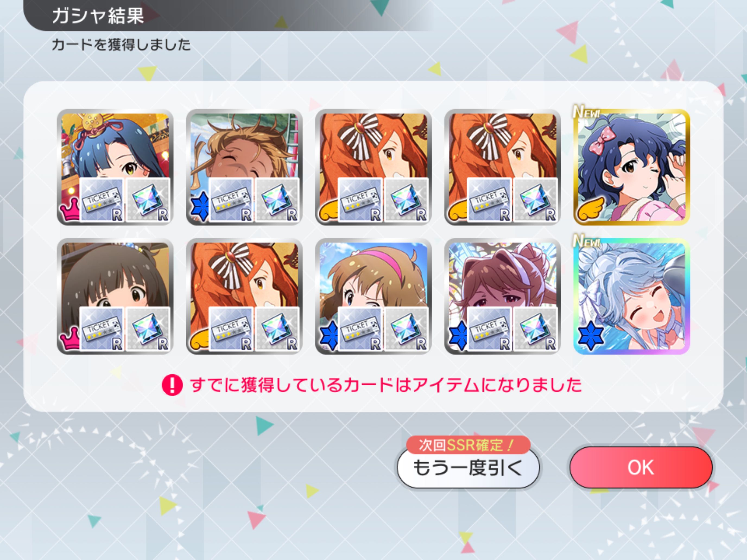Tap prism gem icon on first top-row card
Image resolution: width=747 pixels, height=560 pixels.
click(148, 200)
